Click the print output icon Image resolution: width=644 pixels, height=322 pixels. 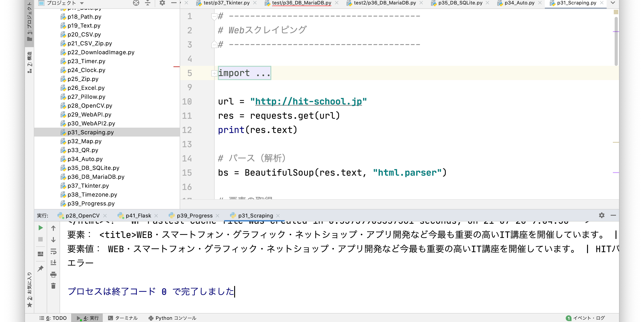tap(53, 274)
